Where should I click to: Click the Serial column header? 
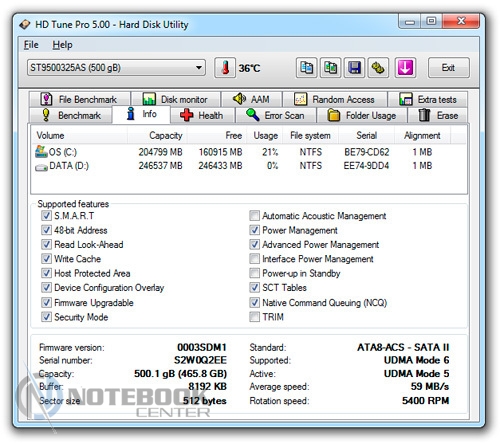click(x=367, y=135)
